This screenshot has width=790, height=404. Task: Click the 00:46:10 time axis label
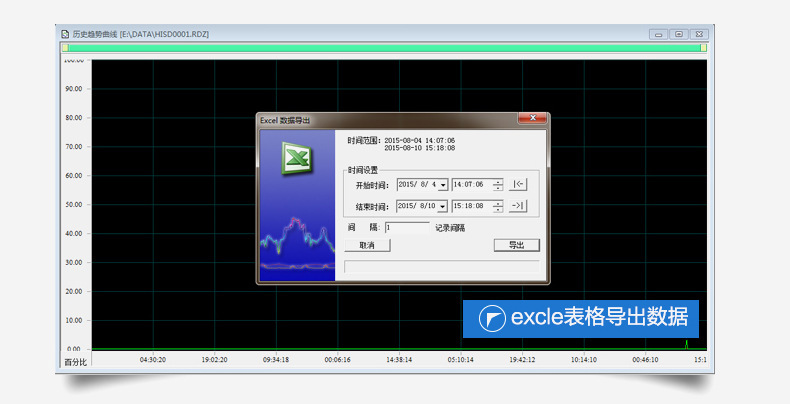pos(645,360)
